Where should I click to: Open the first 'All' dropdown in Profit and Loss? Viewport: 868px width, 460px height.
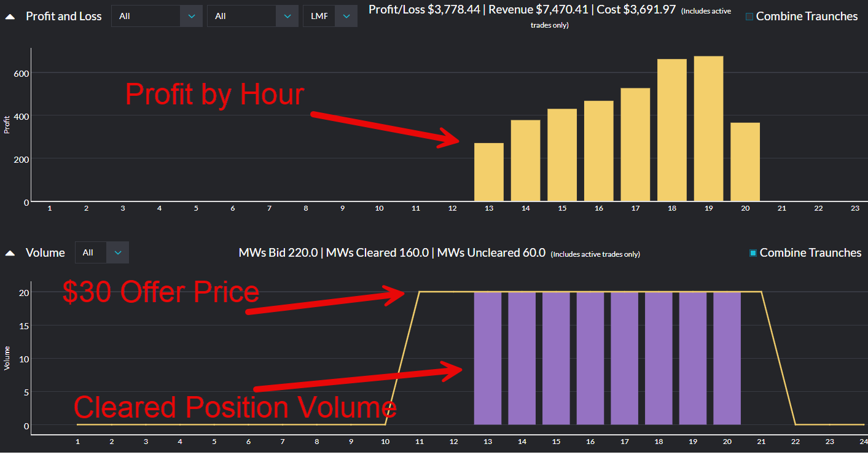click(157, 16)
